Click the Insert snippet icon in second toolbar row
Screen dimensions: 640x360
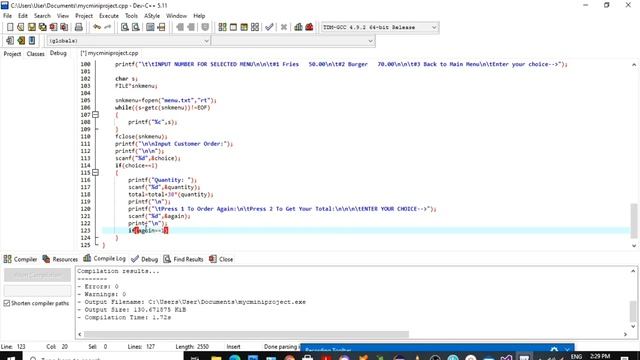pos(10,40)
